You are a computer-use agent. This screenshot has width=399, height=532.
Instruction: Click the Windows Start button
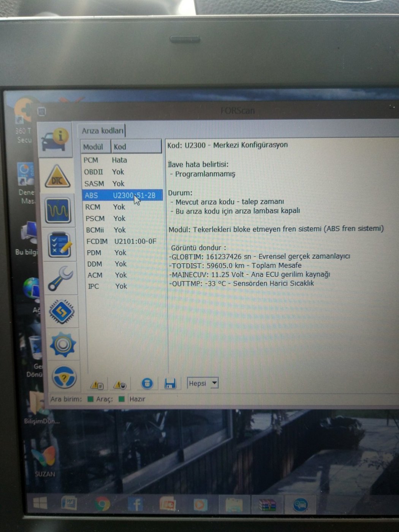point(40,503)
